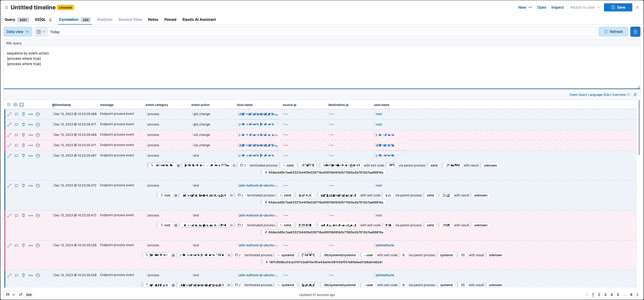Image resolution: width=644 pixels, height=300 pixels.
Task: Click the expand rows icon in toolbar
Action: coord(23,104)
